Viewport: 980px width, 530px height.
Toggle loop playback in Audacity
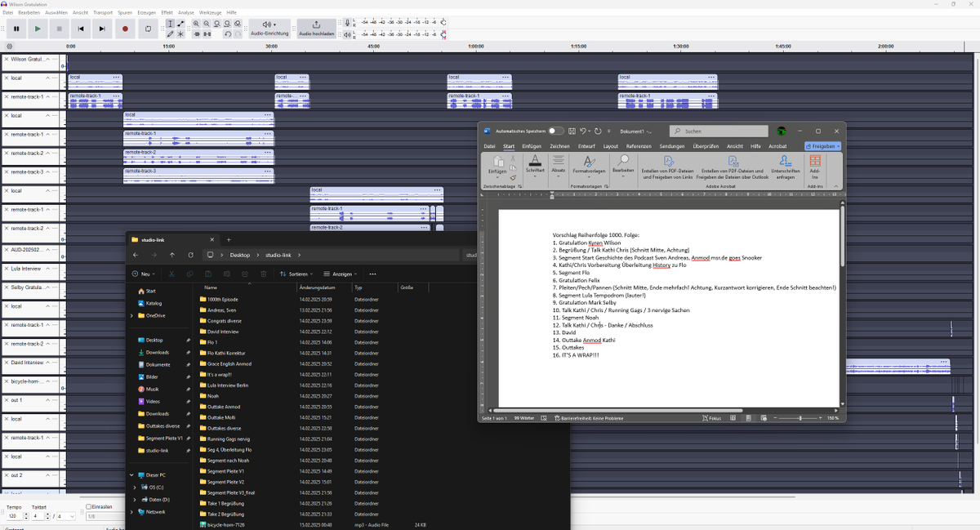click(x=148, y=29)
